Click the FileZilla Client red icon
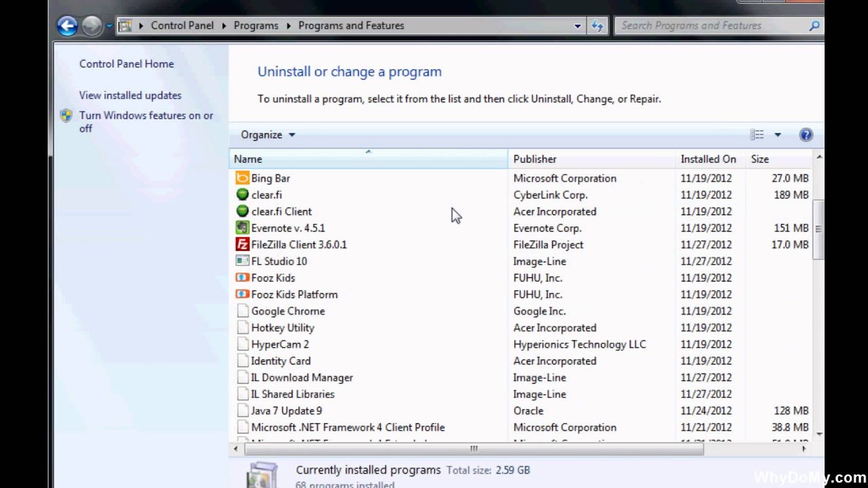The image size is (868, 488). pyautogui.click(x=242, y=245)
